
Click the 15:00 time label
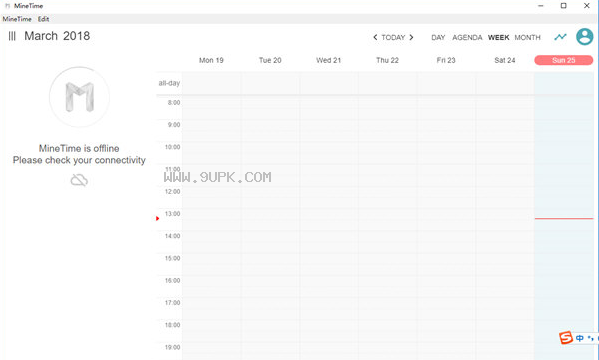pyautogui.click(x=172, y=258)
